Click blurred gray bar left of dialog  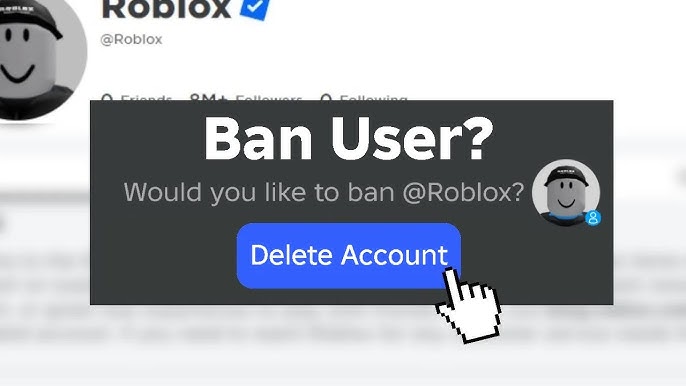[x=45, y=197]
